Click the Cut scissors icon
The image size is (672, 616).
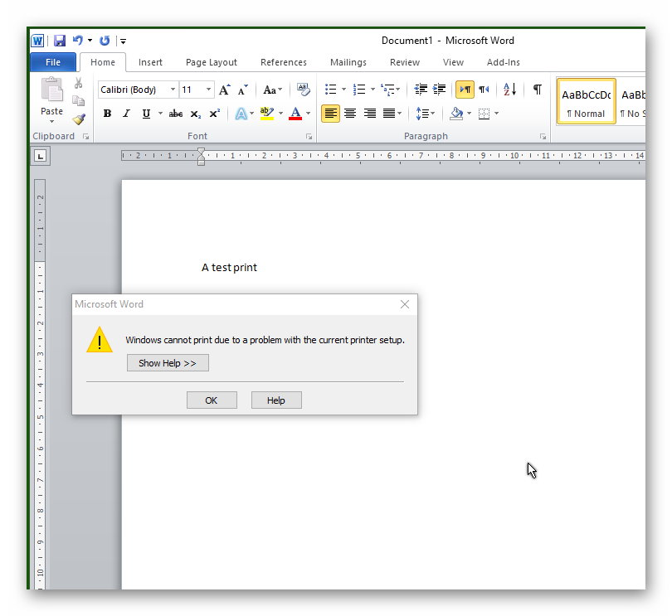pyautogui.click(x=79, y=84)
